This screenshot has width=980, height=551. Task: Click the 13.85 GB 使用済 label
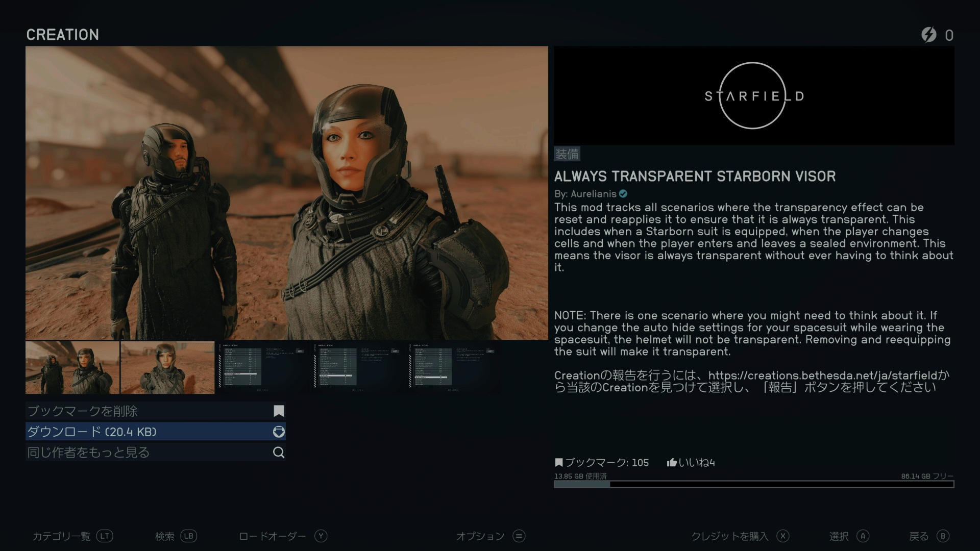point(580,476)
